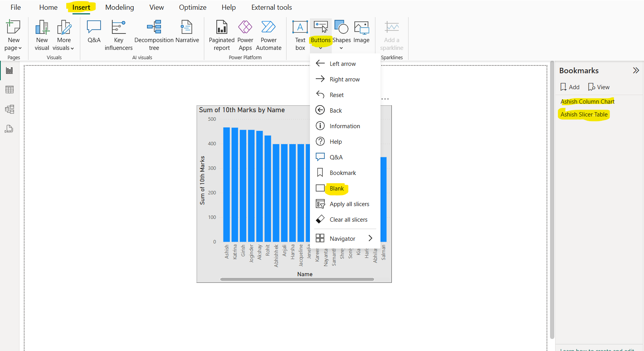Click the chart's horizontal scrollbar
Screen dimensions: 644x351
click(297, 279)
